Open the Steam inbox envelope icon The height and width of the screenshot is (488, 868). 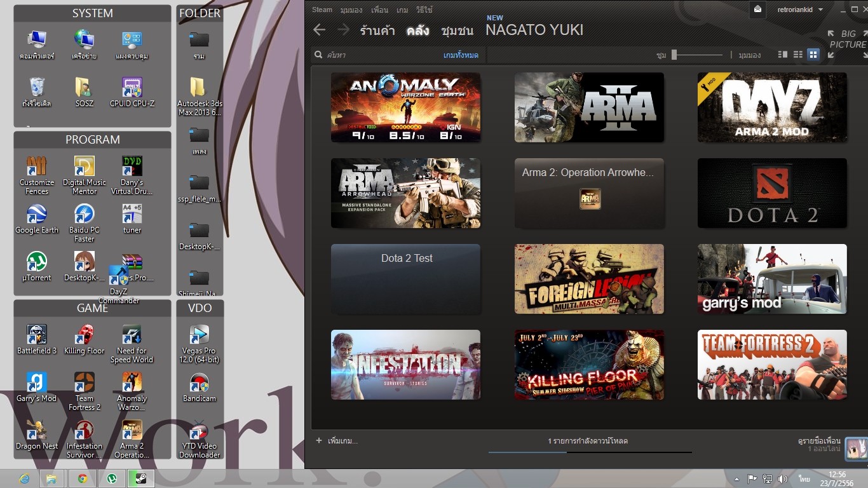pos(757,10)
